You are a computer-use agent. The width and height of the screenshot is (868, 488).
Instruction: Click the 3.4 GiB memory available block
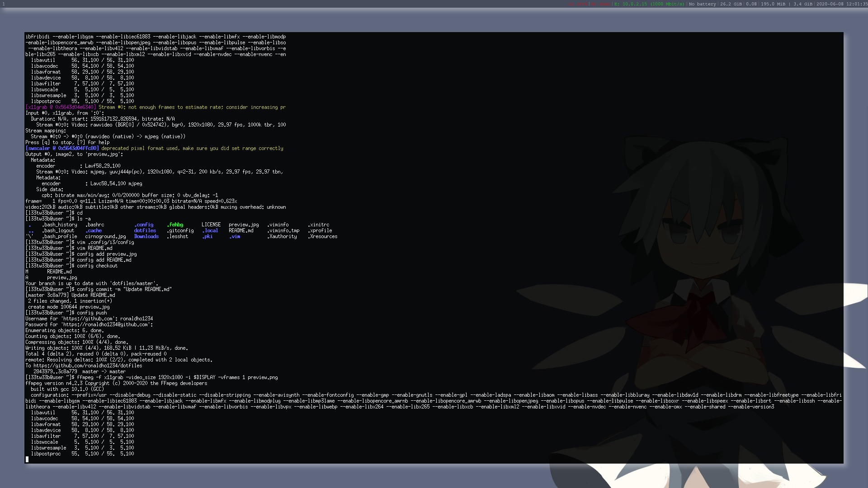(x=802, y=4)
